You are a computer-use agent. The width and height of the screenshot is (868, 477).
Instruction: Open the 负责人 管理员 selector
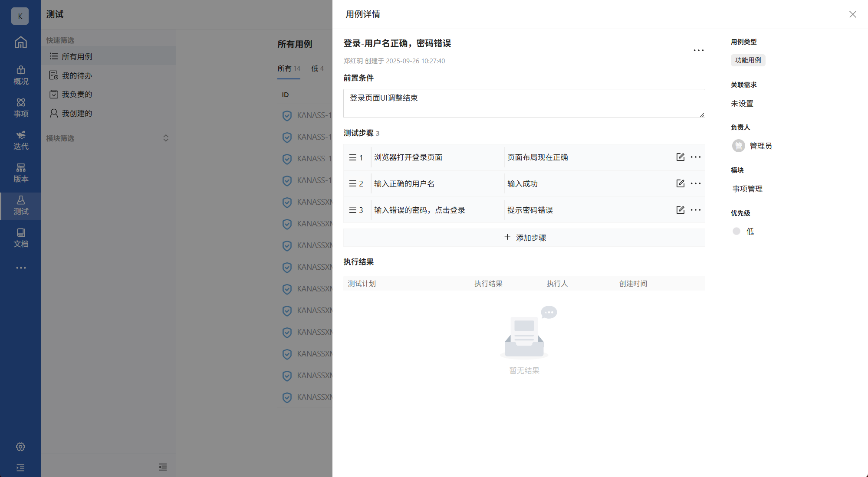coord(760,146)
